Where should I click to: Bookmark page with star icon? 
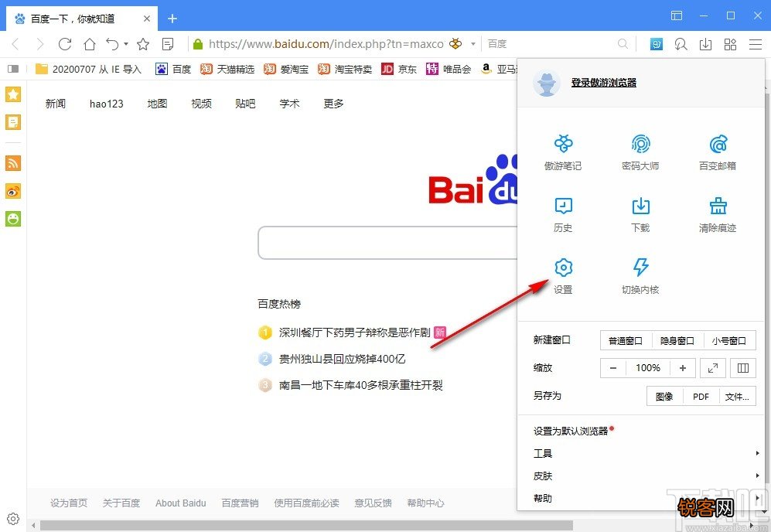143,44
